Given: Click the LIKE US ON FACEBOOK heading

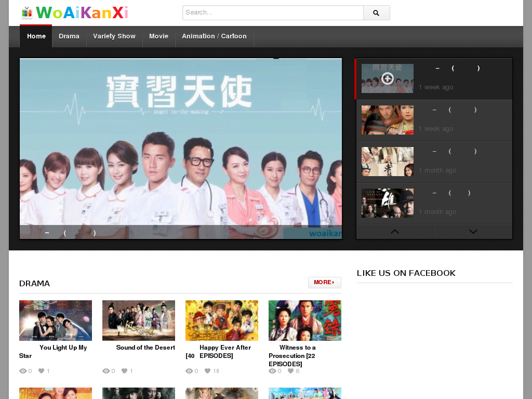Looking at the screenshot, I should coord(406,273).
